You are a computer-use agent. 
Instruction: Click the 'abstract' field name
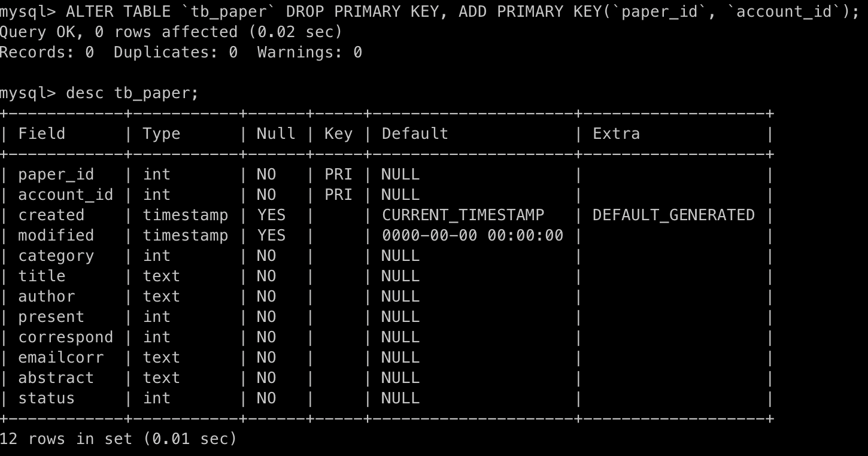pos(56,378)
